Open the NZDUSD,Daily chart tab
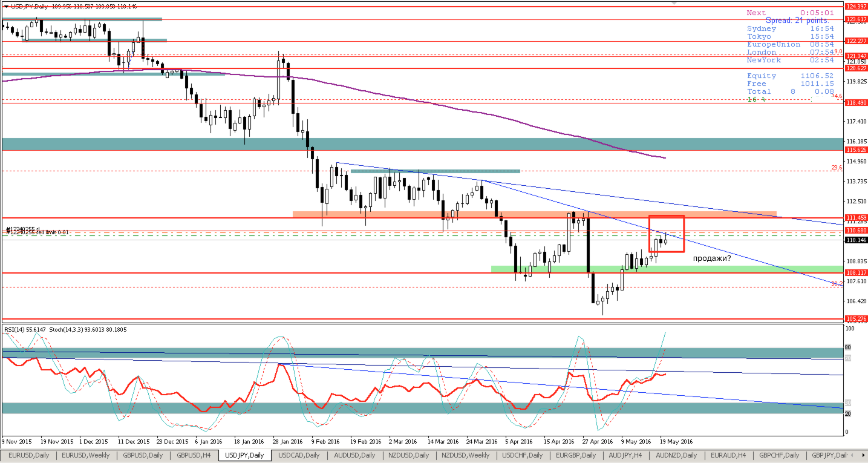The image size is (868, 463). click(408, 455)
